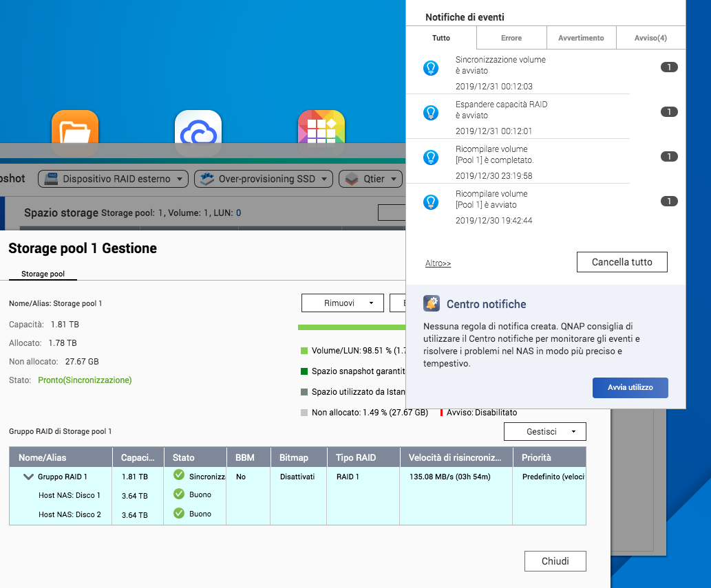
Task: Open the Altro>> link
Action: (438, 263)
